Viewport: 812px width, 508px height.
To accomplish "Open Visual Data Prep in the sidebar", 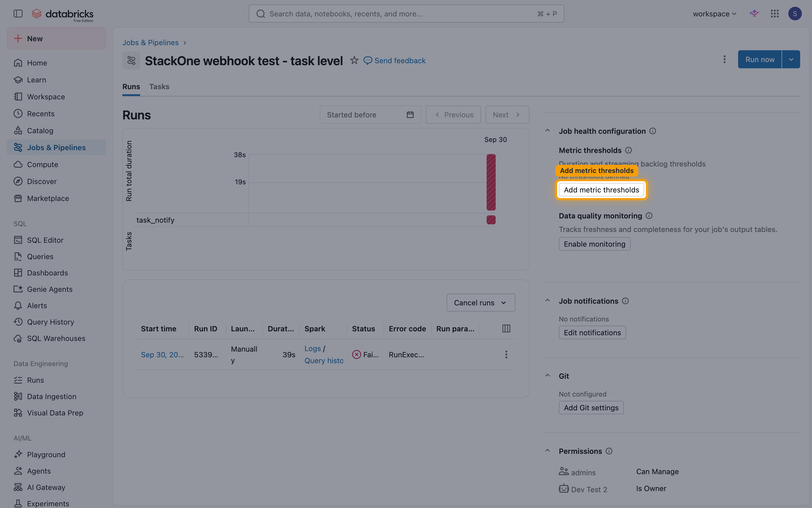I will pos(56,413).
